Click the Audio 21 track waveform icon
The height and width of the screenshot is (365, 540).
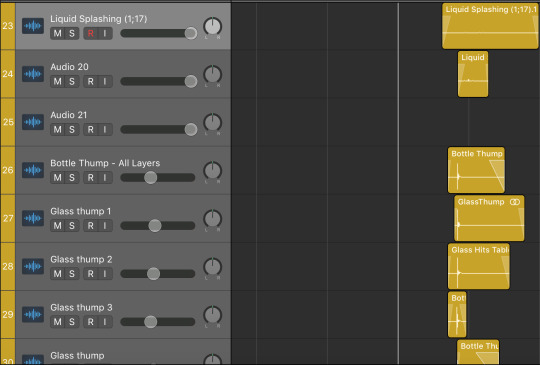click(x=33, y=122)
